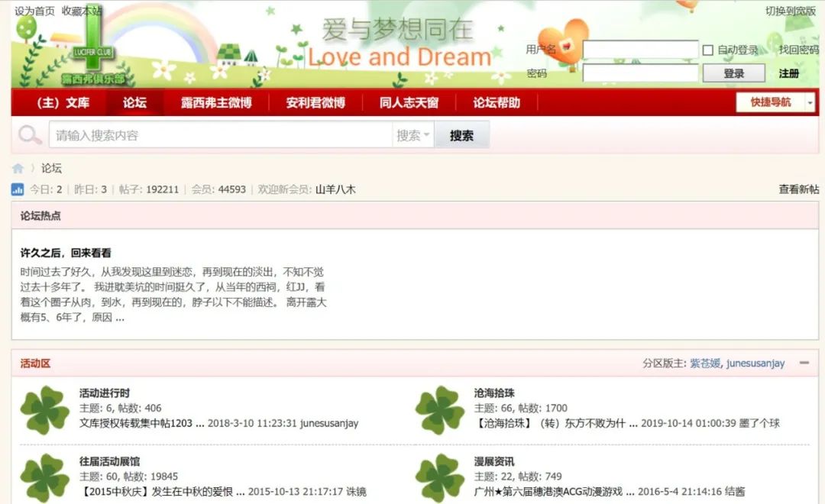Click the 用户名 username input field
This screenshot has height=504, width=825.
point(642,49)
